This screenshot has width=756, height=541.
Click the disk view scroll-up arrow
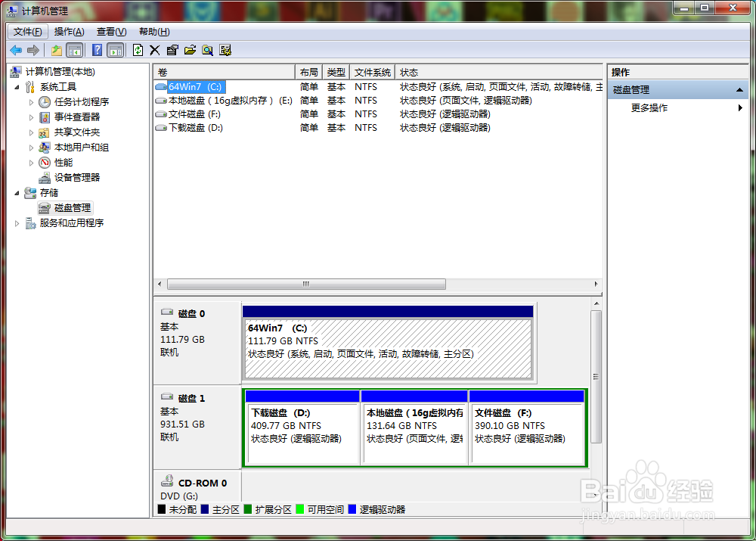596,303
